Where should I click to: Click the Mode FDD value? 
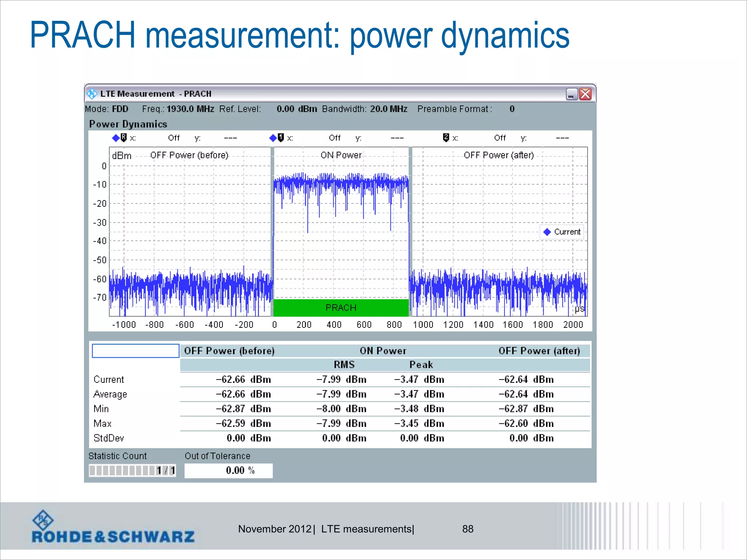[120, 109]
